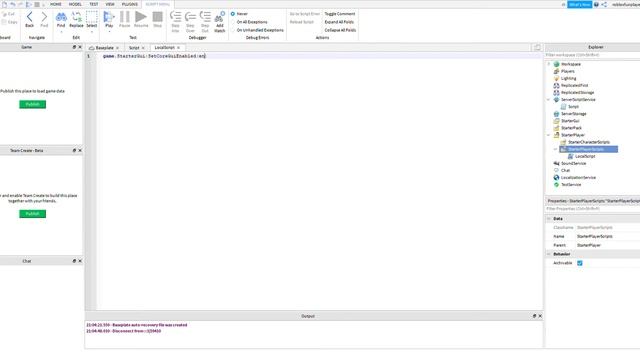Image resolution: width=640 pixels, height=360 pixels.
Task: Collapse the Behavior properties section
Action: [x=549, y=254]
